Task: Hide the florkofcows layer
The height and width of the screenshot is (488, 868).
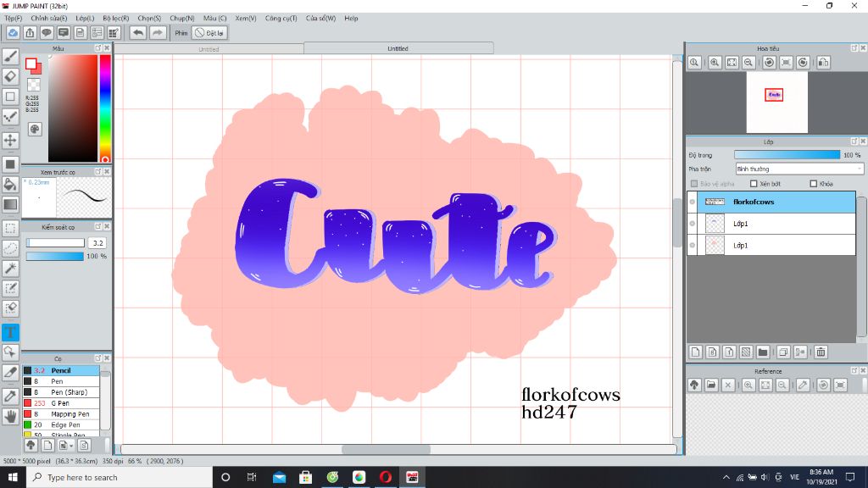Action: tap(692, 202)
